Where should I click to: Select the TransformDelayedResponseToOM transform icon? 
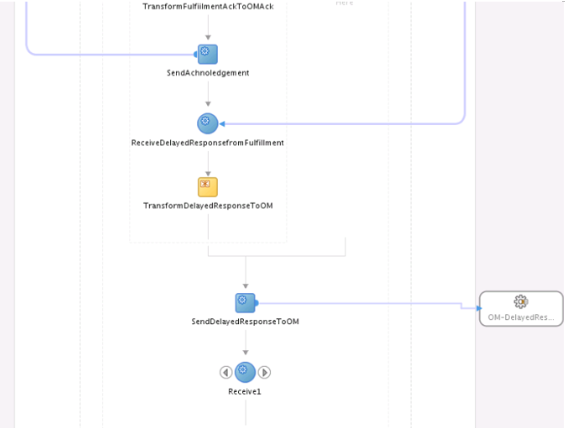208,187
